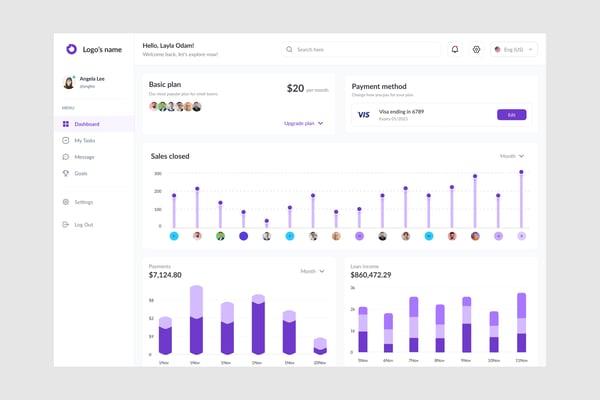Open Payments Month dropdown
Viewport: 600px width, 400px height.
coord(313,271)
